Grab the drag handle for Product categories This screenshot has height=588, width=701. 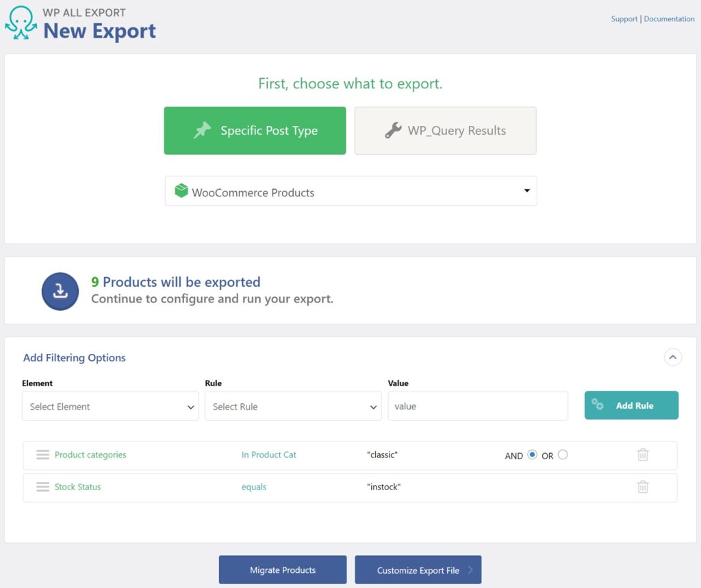pos(43,455)
